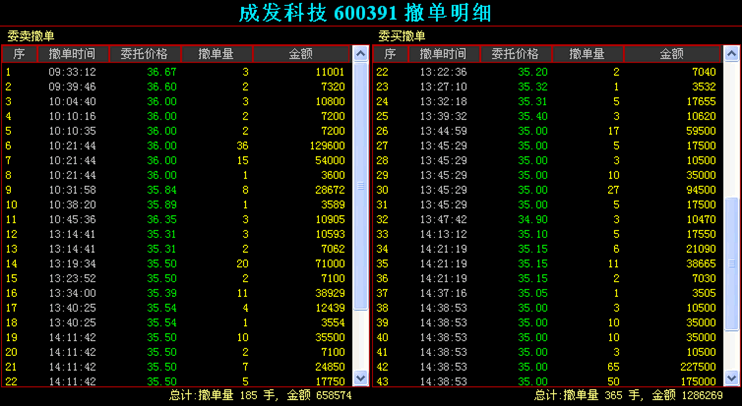This screenshot has width=742, height=408.
Task: Select time 13:23:52 cell
Action: [72, 278]
